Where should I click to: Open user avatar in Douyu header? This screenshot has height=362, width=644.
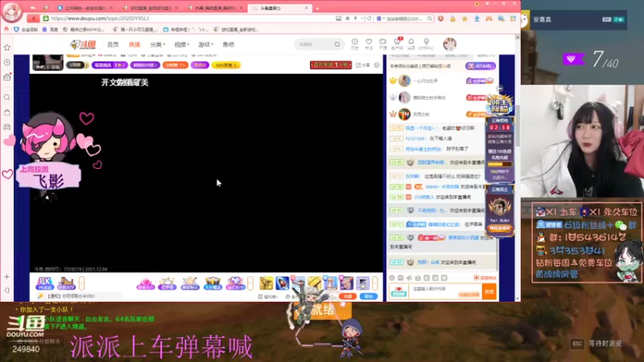pos(449,44)
